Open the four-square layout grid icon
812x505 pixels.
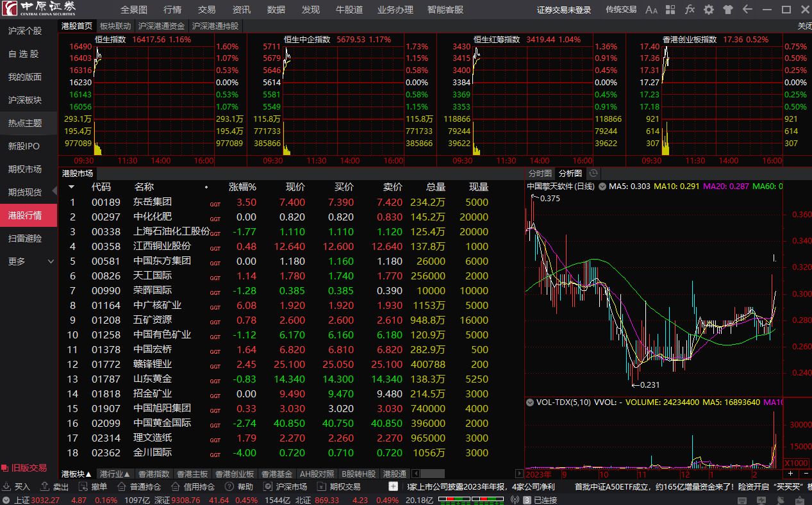670,10
